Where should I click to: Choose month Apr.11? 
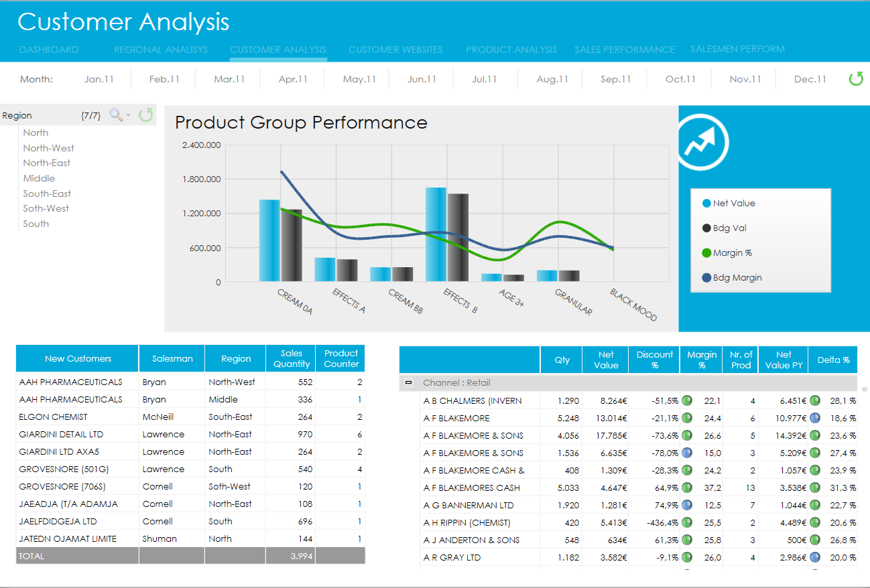click(x=293, y=79)
